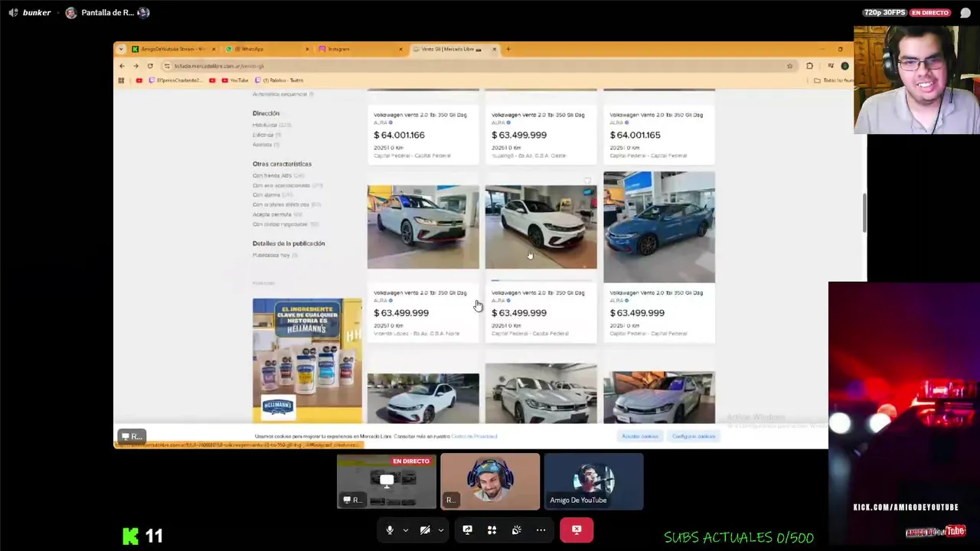The image size is (980, 551).
Task: Click the page vertical scrollbar
Action: (x=864, y=214)
